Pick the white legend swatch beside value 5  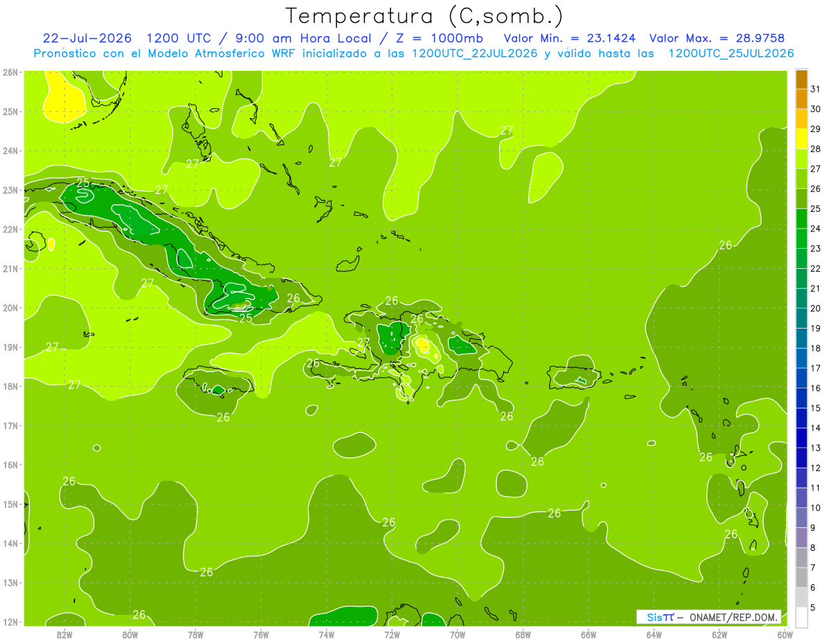(801, 617)
